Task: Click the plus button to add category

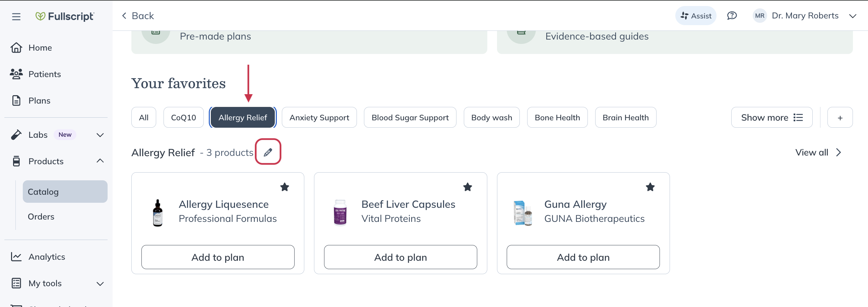Action: pos(840,117)
